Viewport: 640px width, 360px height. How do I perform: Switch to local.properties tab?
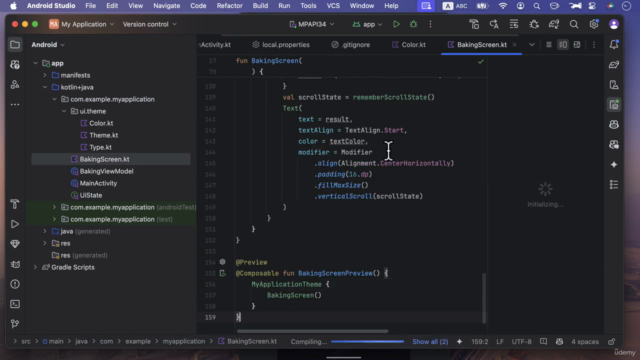(x=281, y=44)
